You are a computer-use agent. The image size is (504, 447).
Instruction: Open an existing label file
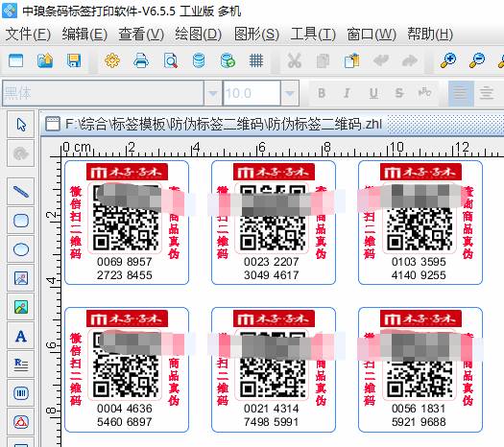pyautogui.click(x=45, y=60)
